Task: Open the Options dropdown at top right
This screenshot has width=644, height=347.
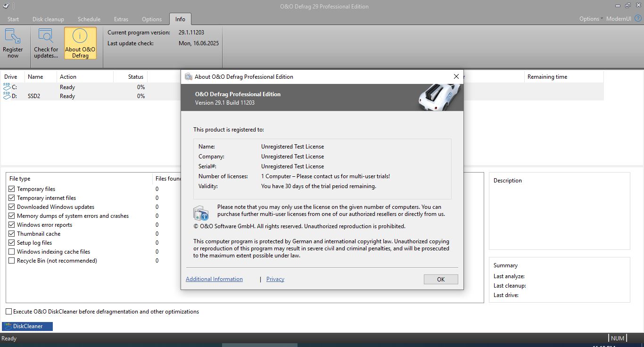Action: tap(591, 19)
